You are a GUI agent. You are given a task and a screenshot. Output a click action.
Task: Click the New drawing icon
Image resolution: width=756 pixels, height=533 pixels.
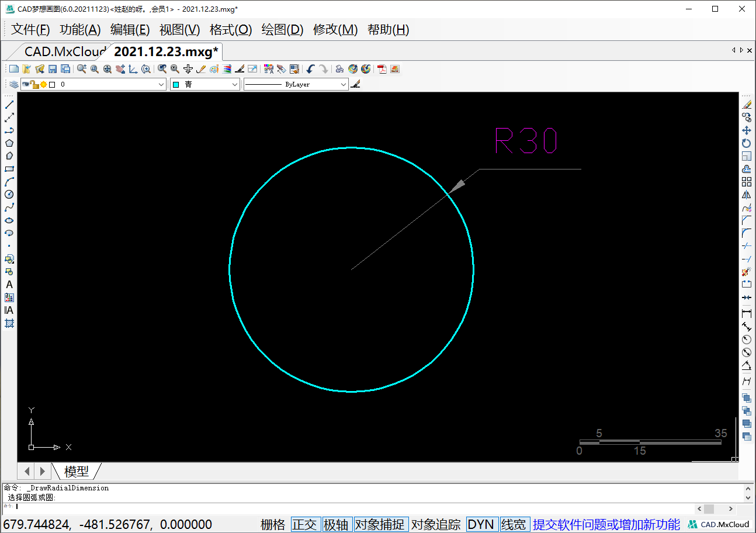(14, 69)
